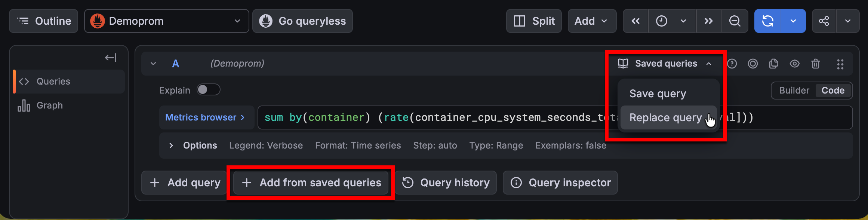Screen dimensions: 868x220
Task: Open the Outline panel
Action: [x=43, y=21]
